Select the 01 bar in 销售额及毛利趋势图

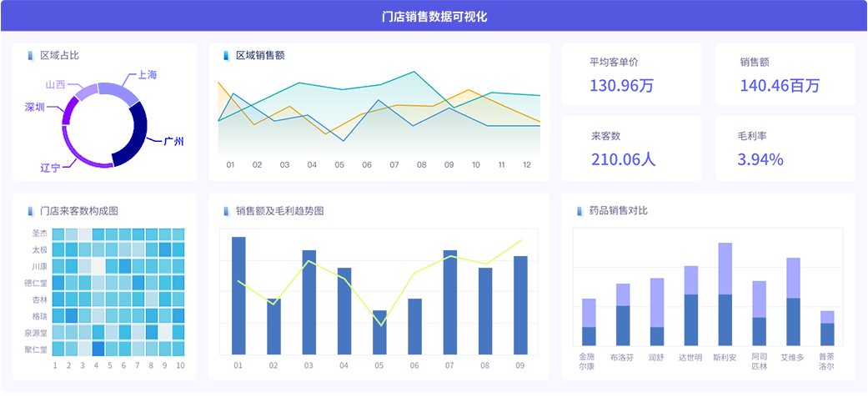pyautogui.click(x=238, y=295)
